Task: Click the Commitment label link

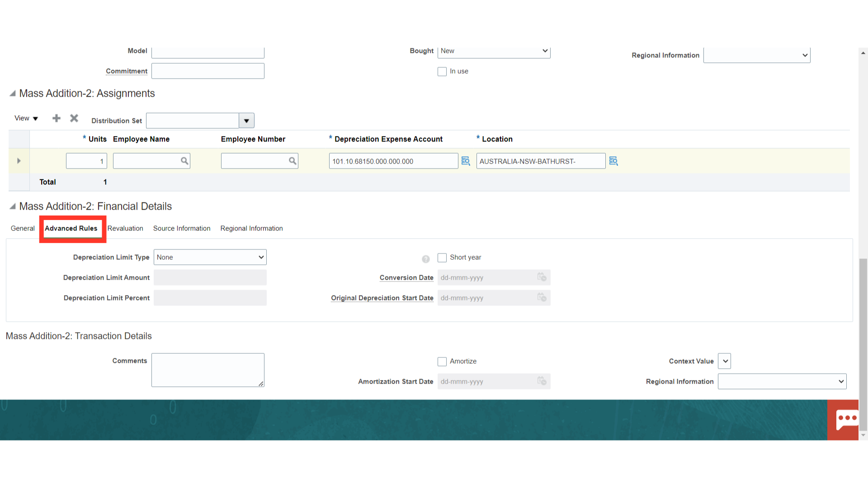Action: pos(127,71)
